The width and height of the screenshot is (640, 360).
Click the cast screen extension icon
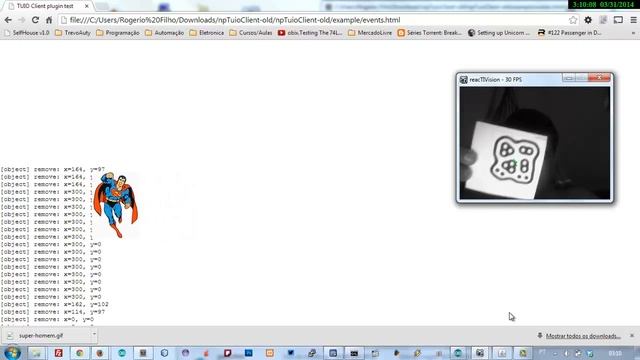(618, 20)
